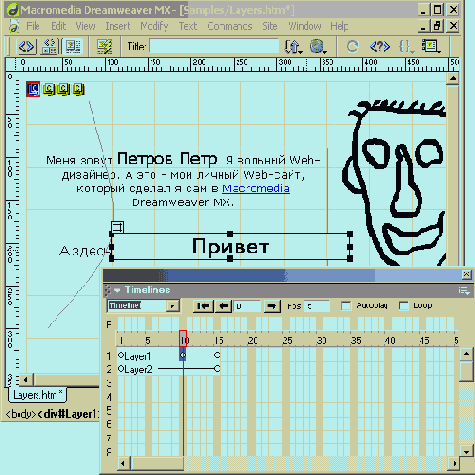Click the Live Data View toolbar icon
475x475 pixels.
click(x=104, y=46)
